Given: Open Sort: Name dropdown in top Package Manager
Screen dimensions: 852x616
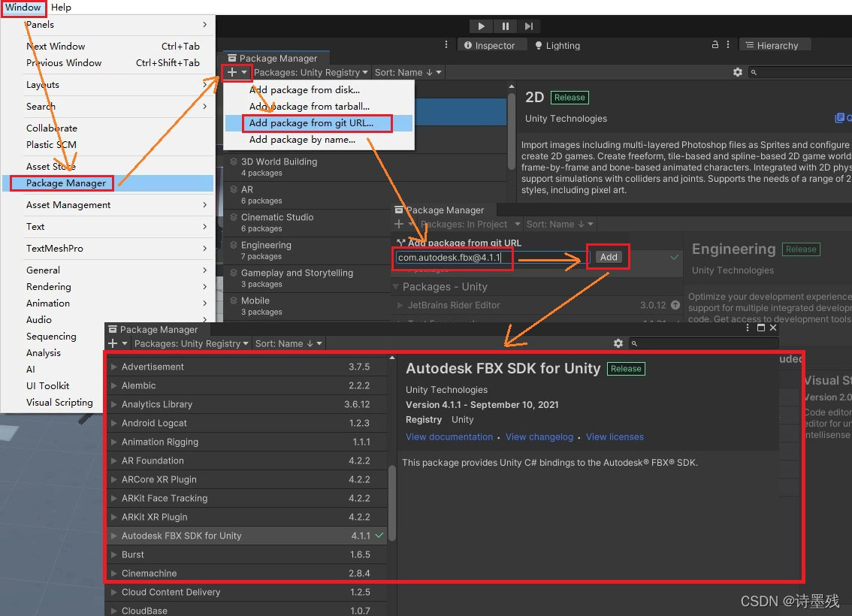Looking at the screenshot, I should (x=408, y=72).
